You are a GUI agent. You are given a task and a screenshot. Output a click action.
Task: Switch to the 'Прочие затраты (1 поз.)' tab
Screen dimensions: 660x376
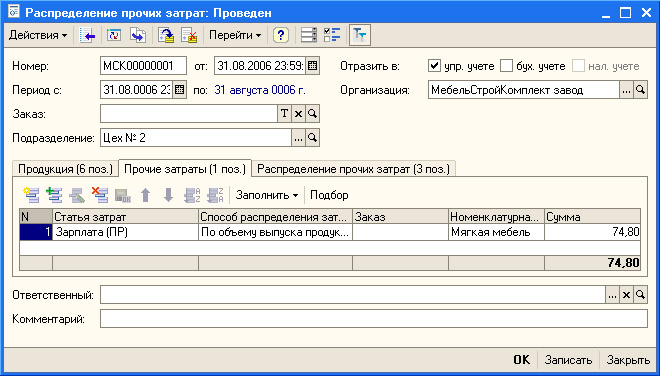(x=185, y=169)
